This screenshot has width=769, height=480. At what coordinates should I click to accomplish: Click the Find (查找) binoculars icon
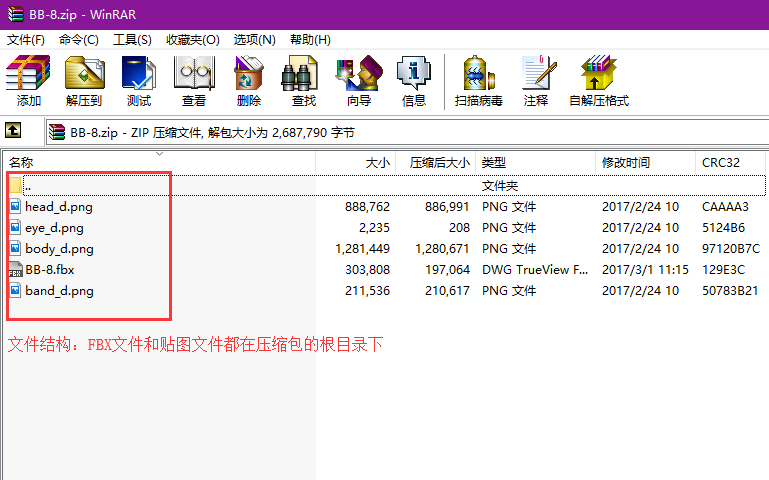click(304, 80)
